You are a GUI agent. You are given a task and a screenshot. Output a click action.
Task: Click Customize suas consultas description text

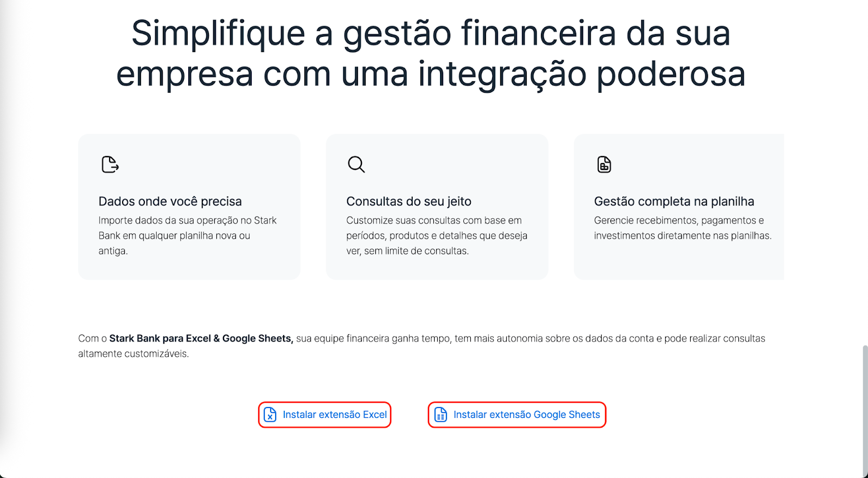tap(437, 236)
